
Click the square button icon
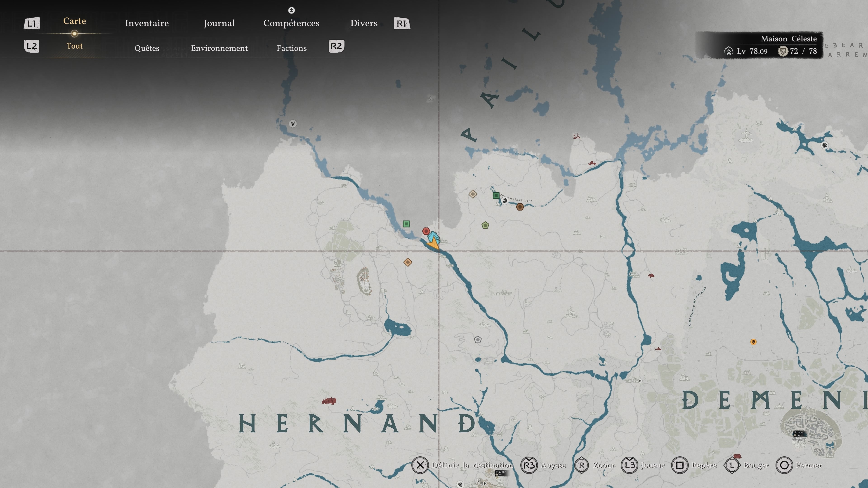click(680, 465)
